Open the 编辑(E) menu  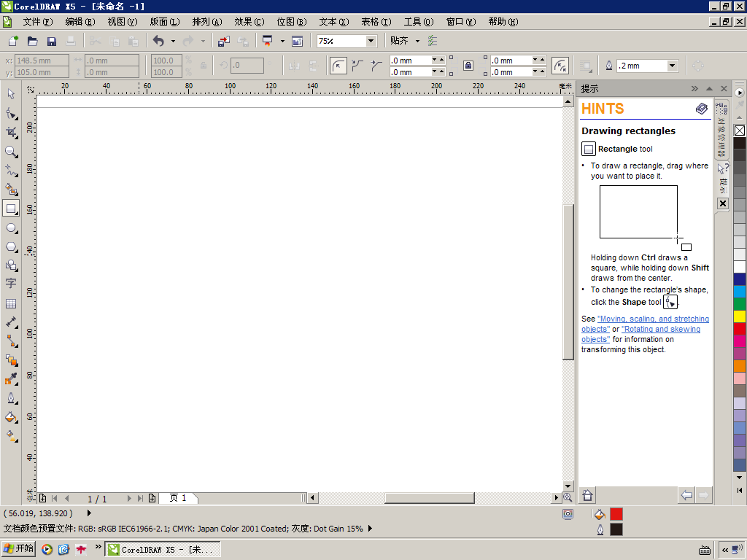[x=80, y=22]
